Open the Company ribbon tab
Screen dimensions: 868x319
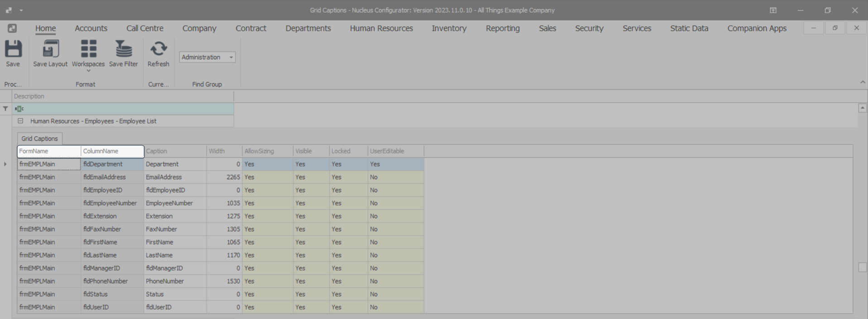(x=199, y=28)
